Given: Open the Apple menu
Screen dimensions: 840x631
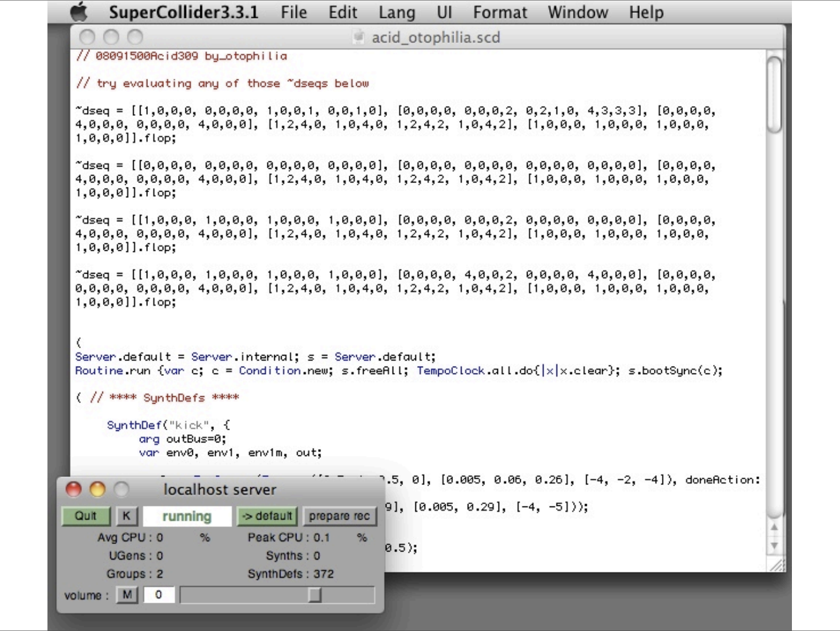Looking at the screenshot, I should pos(79,12).
